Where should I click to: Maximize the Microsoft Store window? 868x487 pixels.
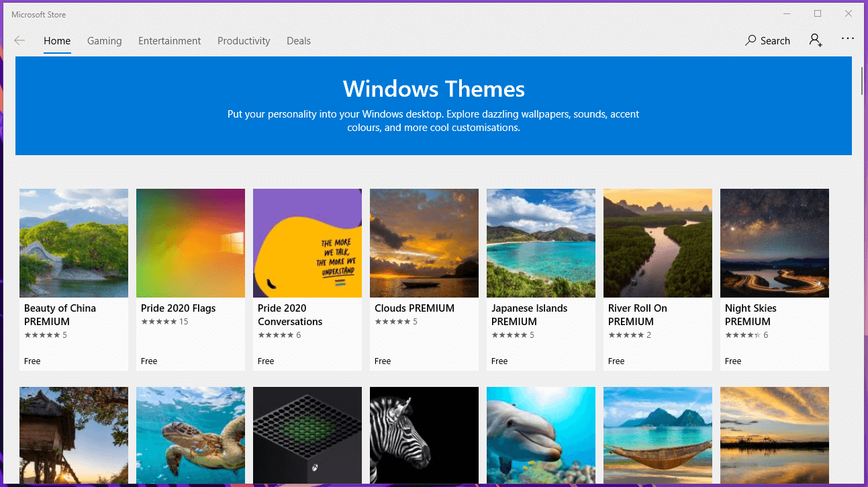(x=818, y=13)
